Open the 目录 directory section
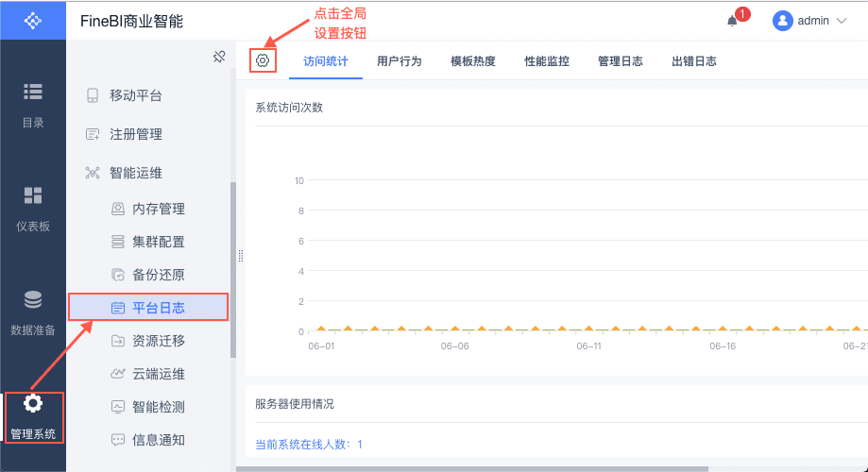Image resolution: width=868 pixels, height=472 pixels. (33, 104)
